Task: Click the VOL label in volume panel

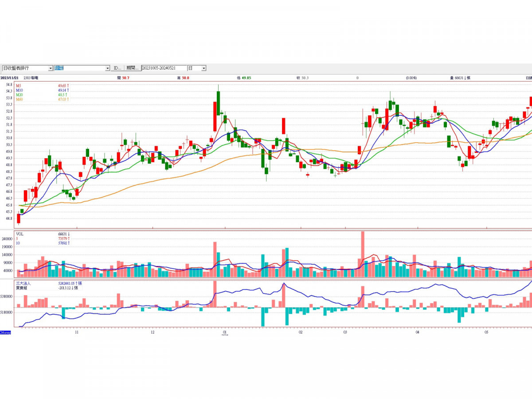Action: coord(20,234)
